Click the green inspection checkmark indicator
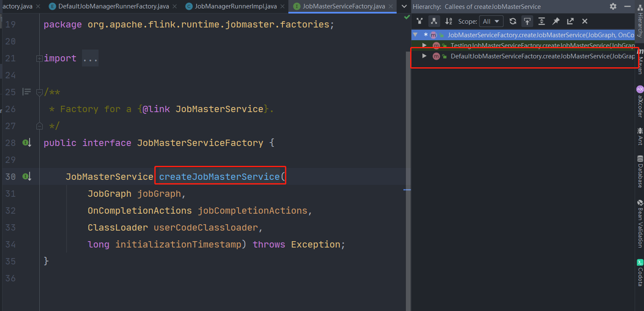Viewport: 644px width, 311px height. pyautogui.click(x=407, y=17)
